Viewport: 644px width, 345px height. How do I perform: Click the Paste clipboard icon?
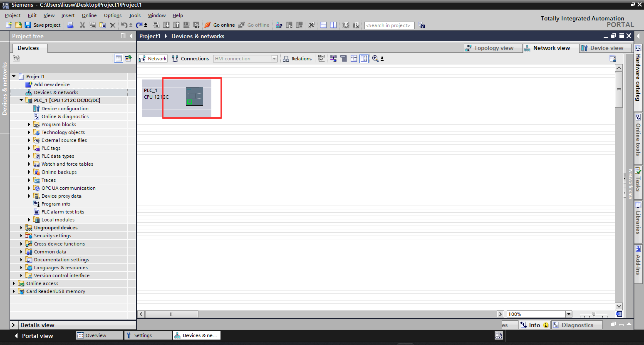103,25
